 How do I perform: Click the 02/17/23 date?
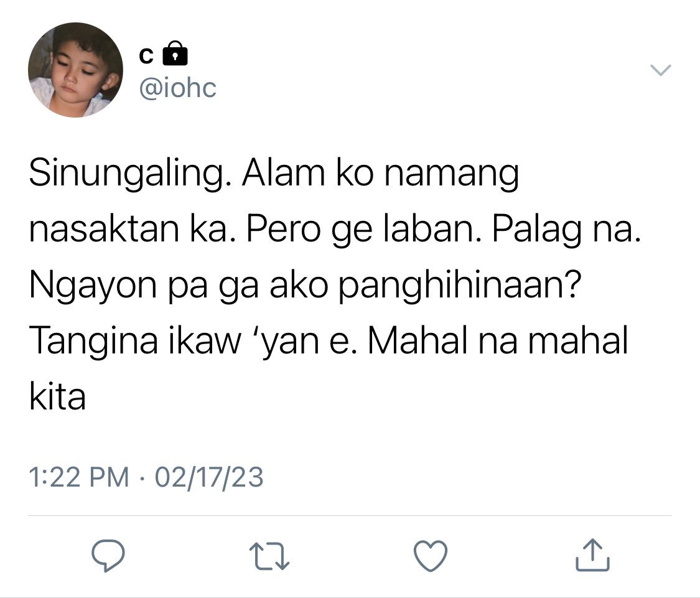[209, 477]
